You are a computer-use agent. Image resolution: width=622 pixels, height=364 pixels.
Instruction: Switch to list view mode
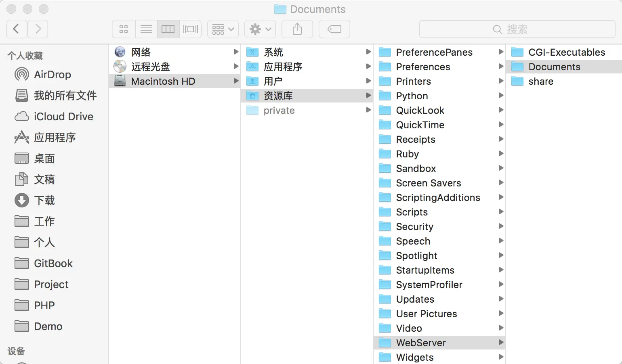146,29
